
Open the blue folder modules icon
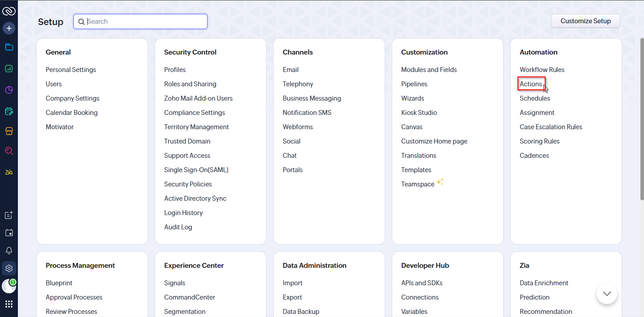9,47
